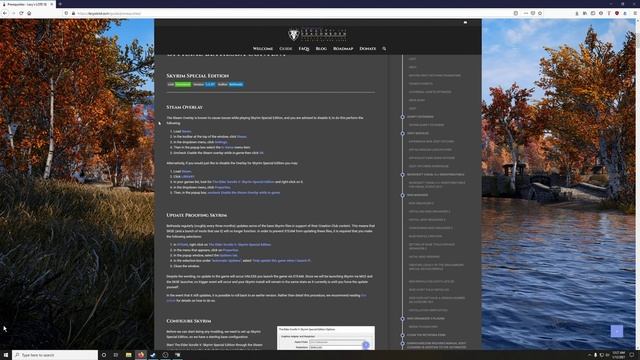Image resolution: width=640 pixels, height=360 pixels.
Task: Open the Welcome menu item
Action: point(262,49)
